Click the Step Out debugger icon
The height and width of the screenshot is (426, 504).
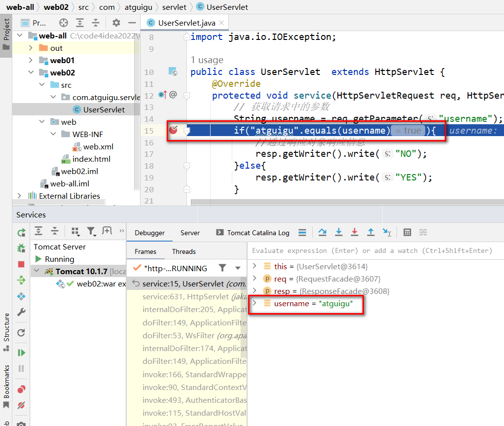click(371, 232)
